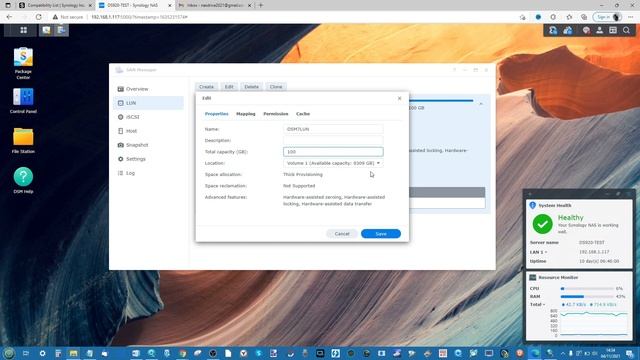Click the Healthy green checkmark status icon

tap(542, 224)
